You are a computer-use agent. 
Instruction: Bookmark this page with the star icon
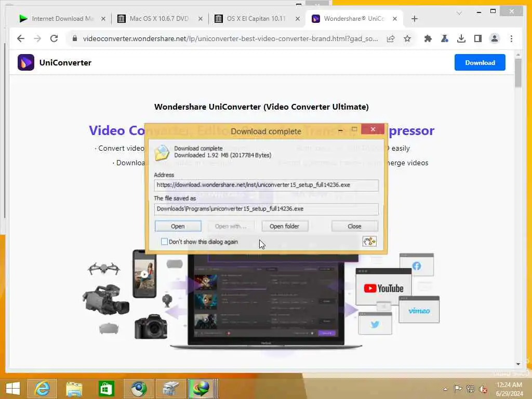click(407, 38)
